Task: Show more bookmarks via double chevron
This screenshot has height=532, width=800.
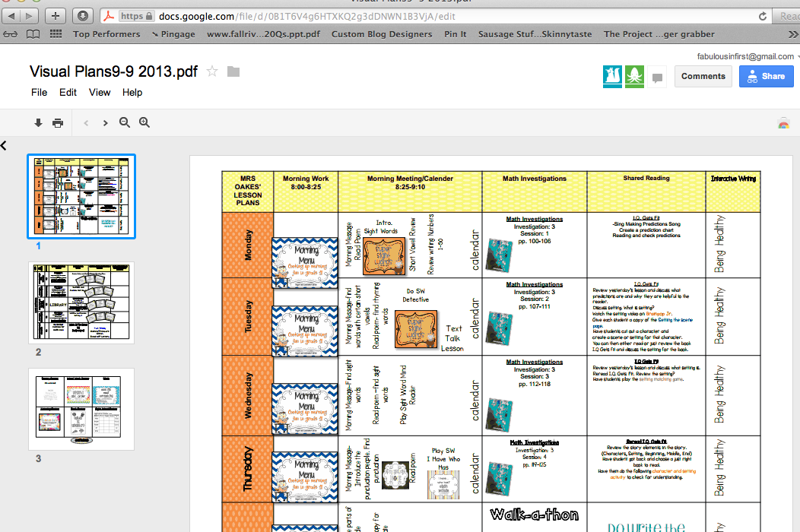Action: click(x=793, y=34)
